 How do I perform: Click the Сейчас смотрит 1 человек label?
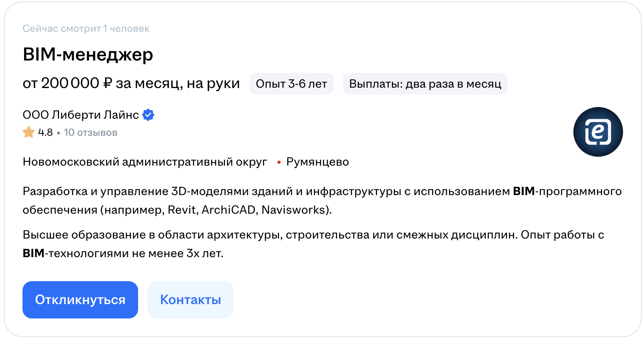point(86,29)
